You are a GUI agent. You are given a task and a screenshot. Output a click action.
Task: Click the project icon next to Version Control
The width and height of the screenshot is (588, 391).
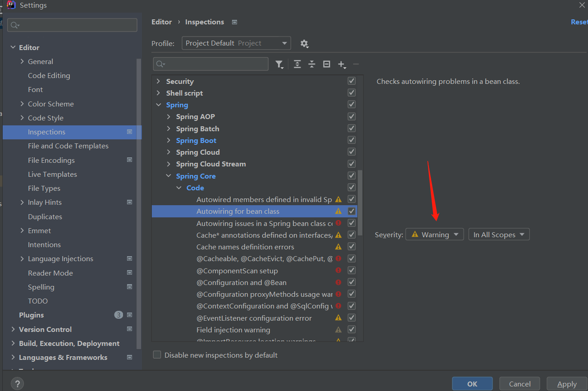[130, 329]
